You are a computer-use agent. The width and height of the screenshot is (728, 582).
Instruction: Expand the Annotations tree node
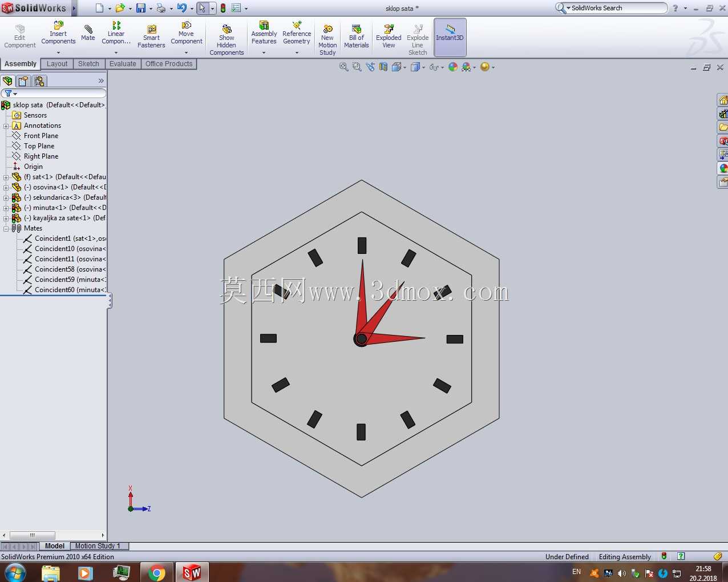6,126
